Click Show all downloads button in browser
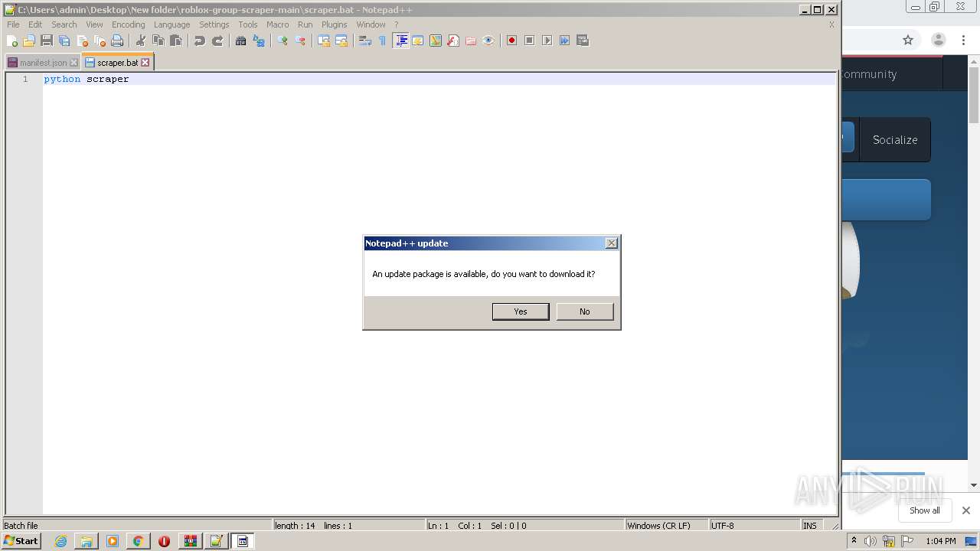 pyautogui.click(x=925, y=510)
